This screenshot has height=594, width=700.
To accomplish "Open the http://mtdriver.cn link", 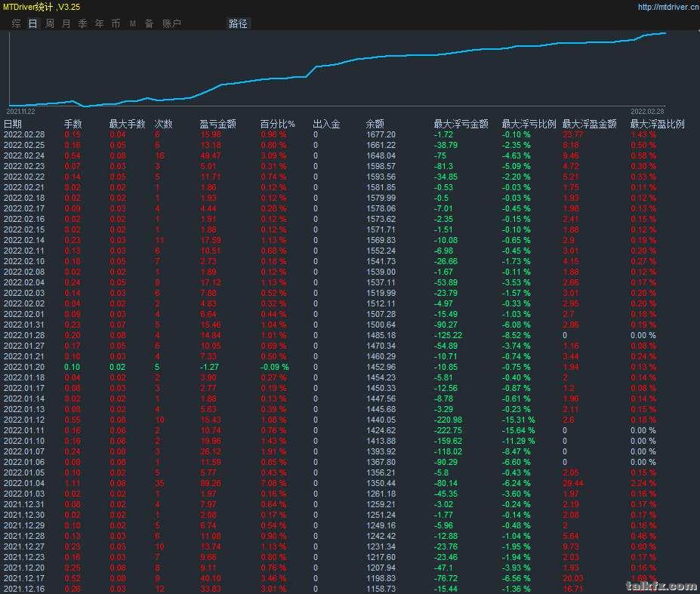I will point(668,7).
